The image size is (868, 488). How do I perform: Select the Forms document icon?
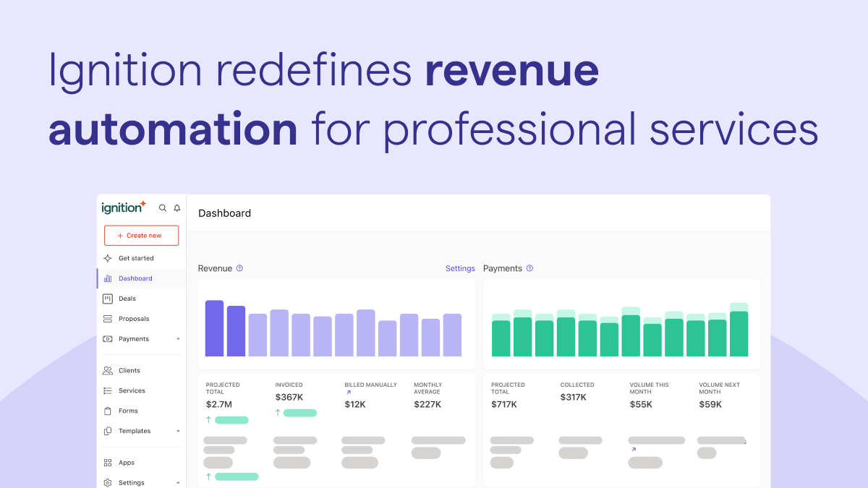point(108,411)
